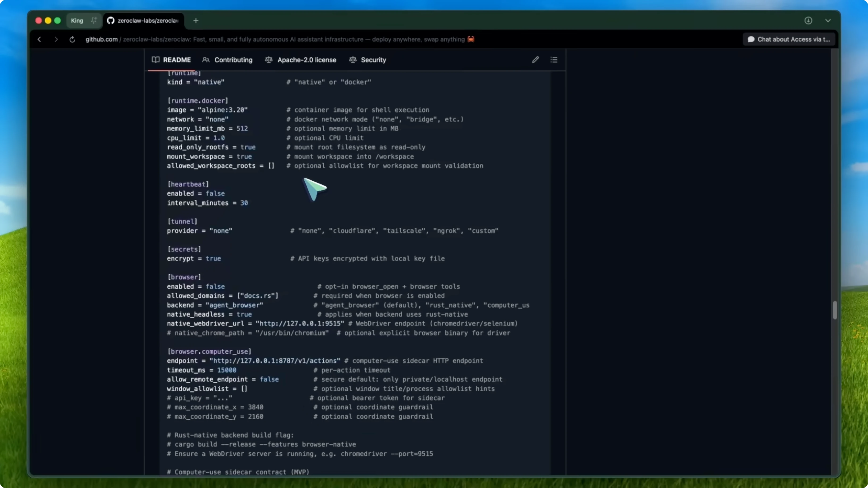Open a new tab with plus icon
The width and height of the screenshot is (868, 488).
click(x=196, y=21)
